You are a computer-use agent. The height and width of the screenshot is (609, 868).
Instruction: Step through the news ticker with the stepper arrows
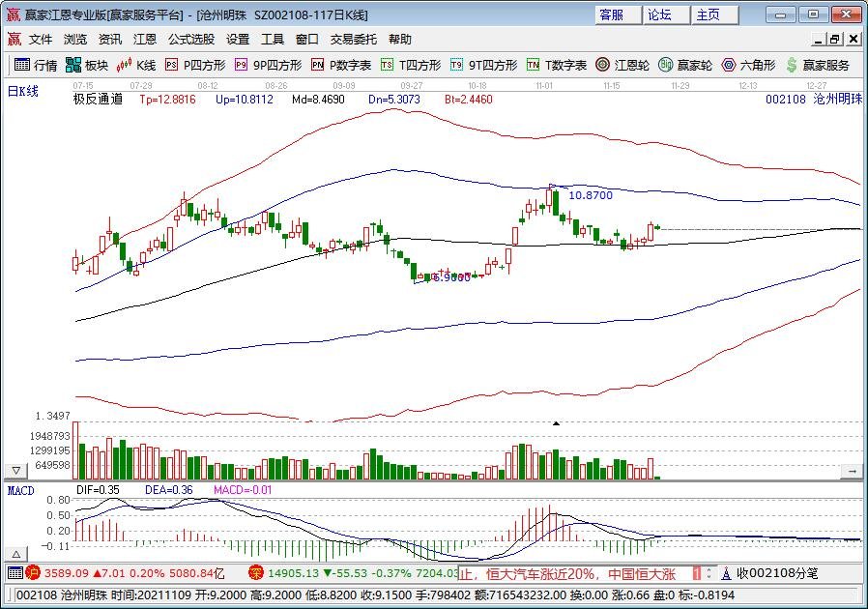[709, 573]
